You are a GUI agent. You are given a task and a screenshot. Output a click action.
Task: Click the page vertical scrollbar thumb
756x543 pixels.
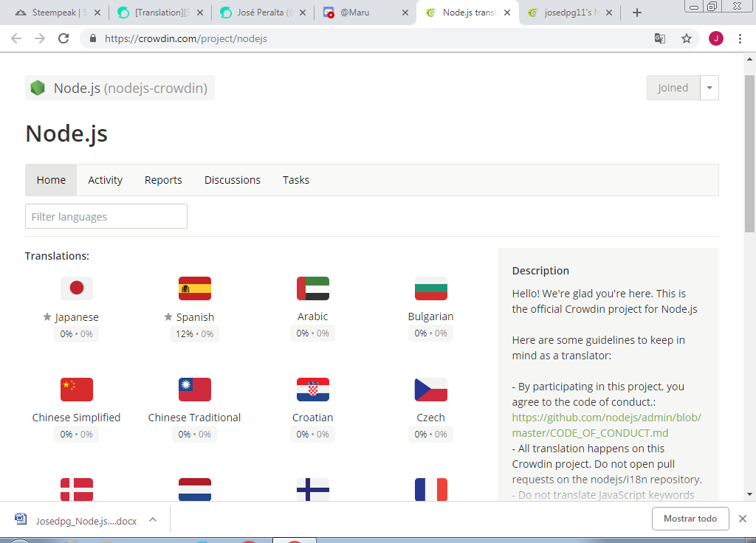750,154
